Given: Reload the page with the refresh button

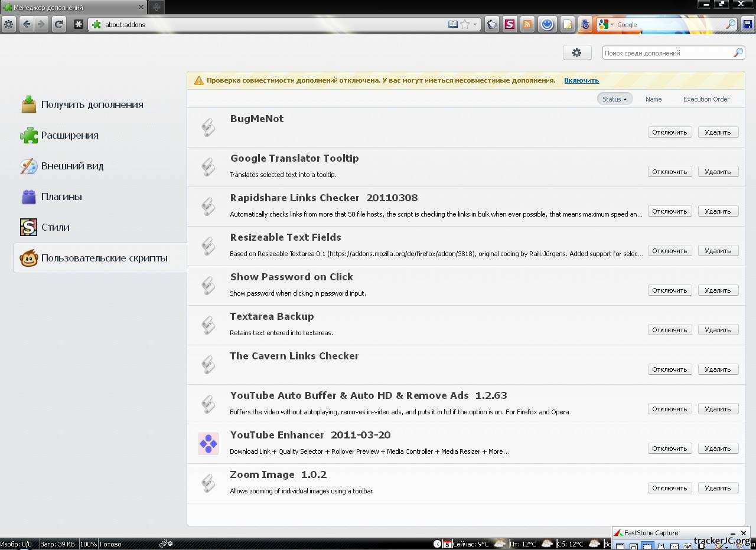Looking at the screenshot, I should pyautogui.click(x=58, y=24).
